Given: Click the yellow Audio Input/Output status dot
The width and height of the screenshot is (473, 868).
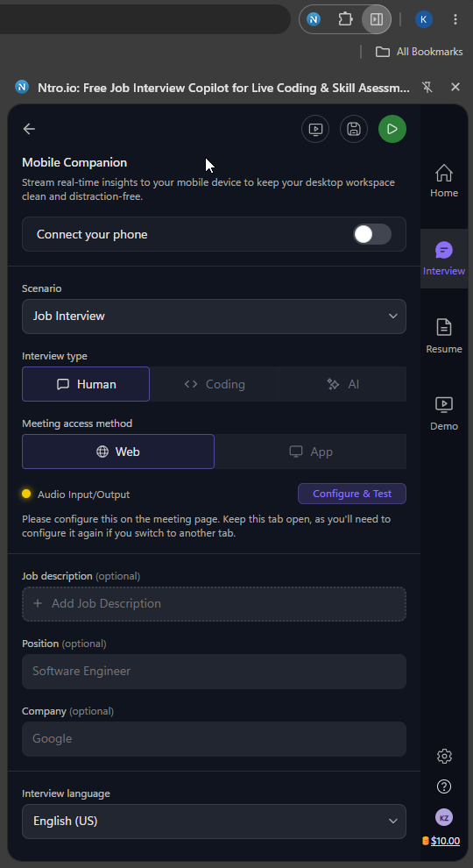Looking at the screenshot, I should (26, 494).
